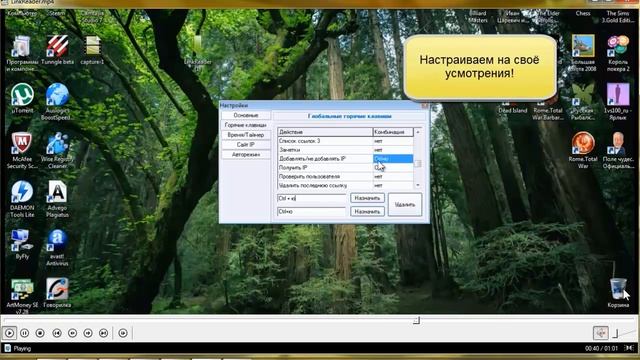The image size is (640, 360).
Task: Click Назначить beside the lower hotkey field
Action: pos(367,211)
